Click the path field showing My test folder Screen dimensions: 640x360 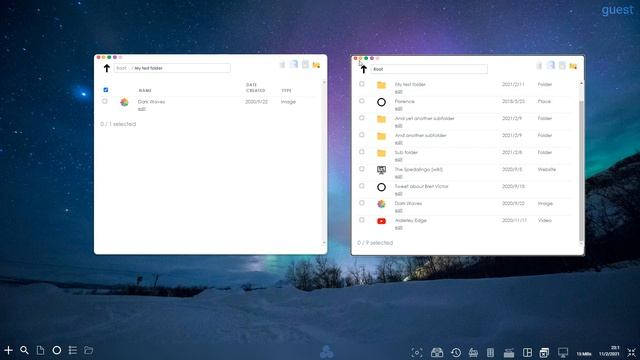tap(172, 68)
